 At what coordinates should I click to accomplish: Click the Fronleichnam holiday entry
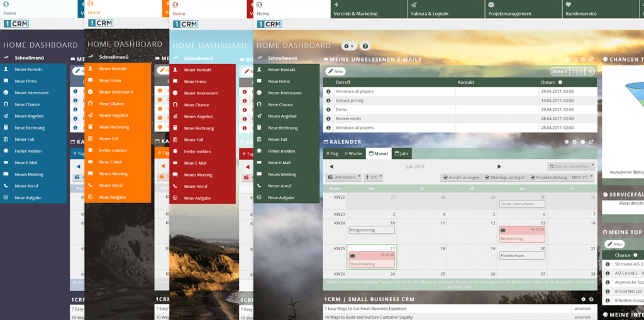(x=522, y=255)
